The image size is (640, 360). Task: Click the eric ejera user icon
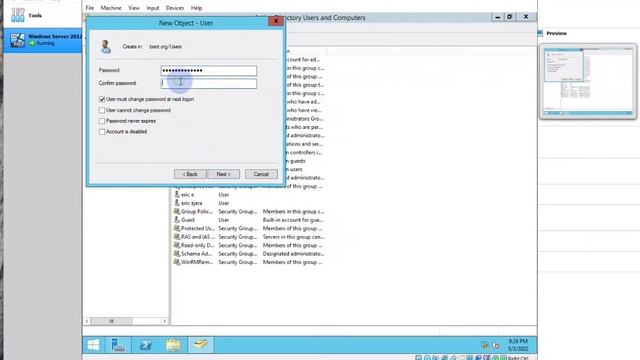(x=177, y=203)
